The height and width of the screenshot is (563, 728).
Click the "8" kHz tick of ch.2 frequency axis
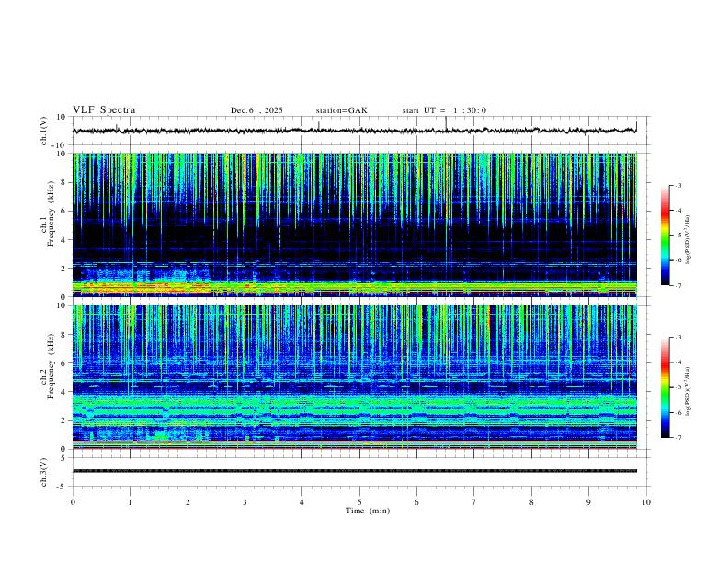tap(64, 335)
